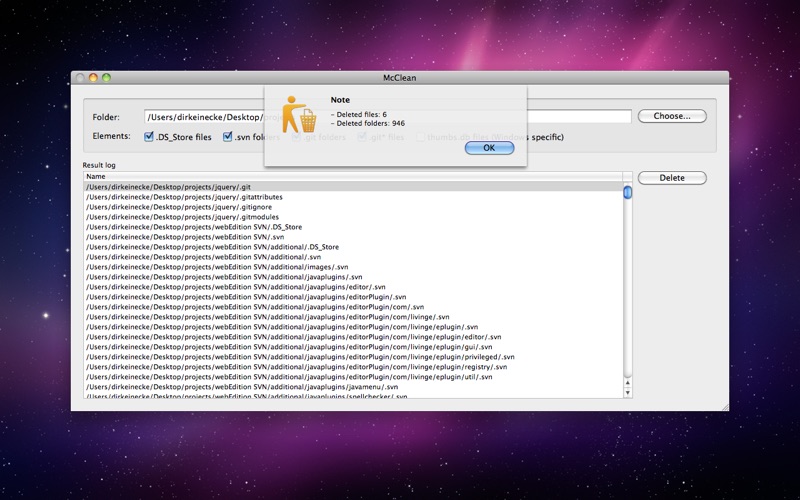Confirm the Note dialog with OK
Viewport: 800px width, 500px height.
pos(489,148)
